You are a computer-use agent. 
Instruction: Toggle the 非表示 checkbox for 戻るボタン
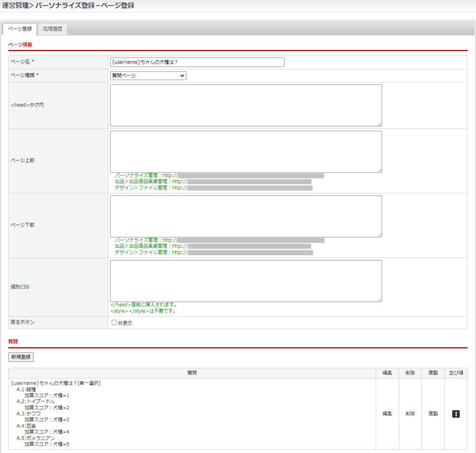tap(114, 322)
